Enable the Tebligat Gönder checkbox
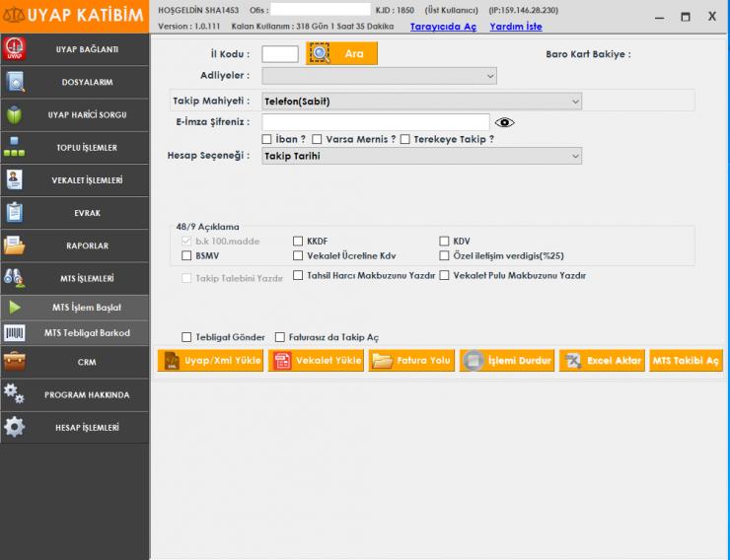This screenshot has width=730, height=560. (x=186, y=337)
